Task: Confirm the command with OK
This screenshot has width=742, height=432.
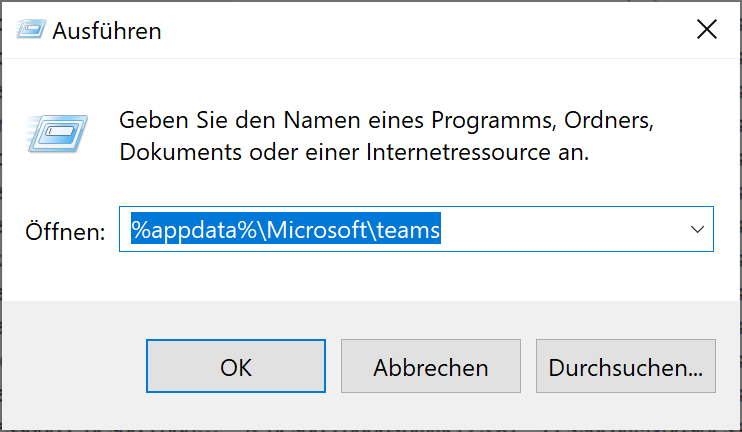Action: coord(236,367)
